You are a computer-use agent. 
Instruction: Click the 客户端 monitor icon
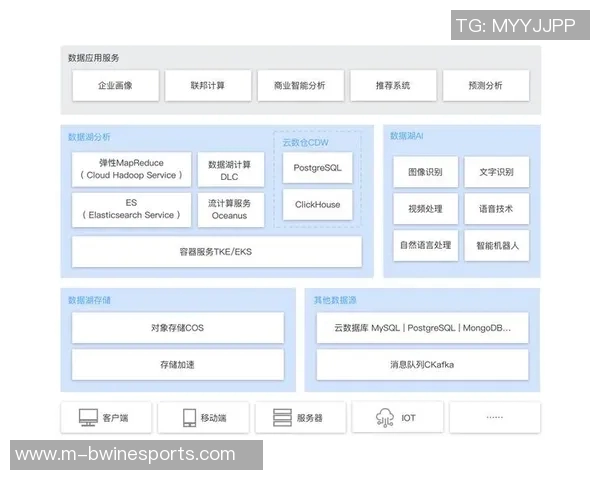[x=88, y=418]
